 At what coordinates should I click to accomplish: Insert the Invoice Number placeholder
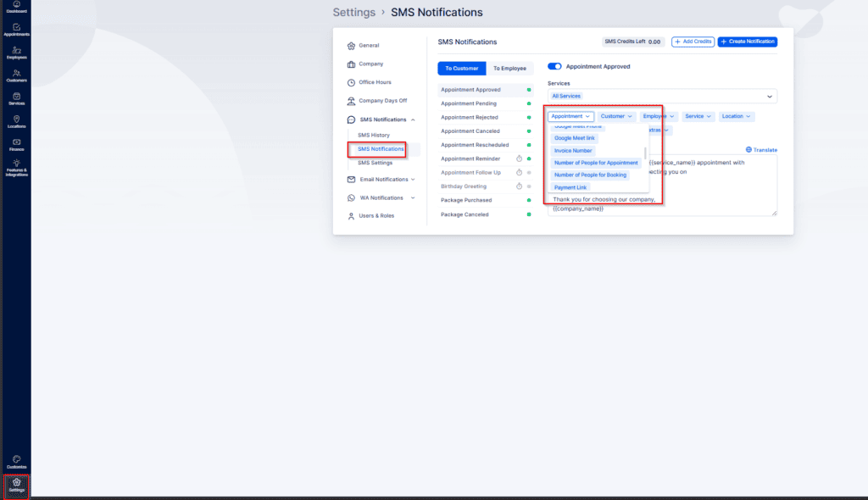coord(573,151)
